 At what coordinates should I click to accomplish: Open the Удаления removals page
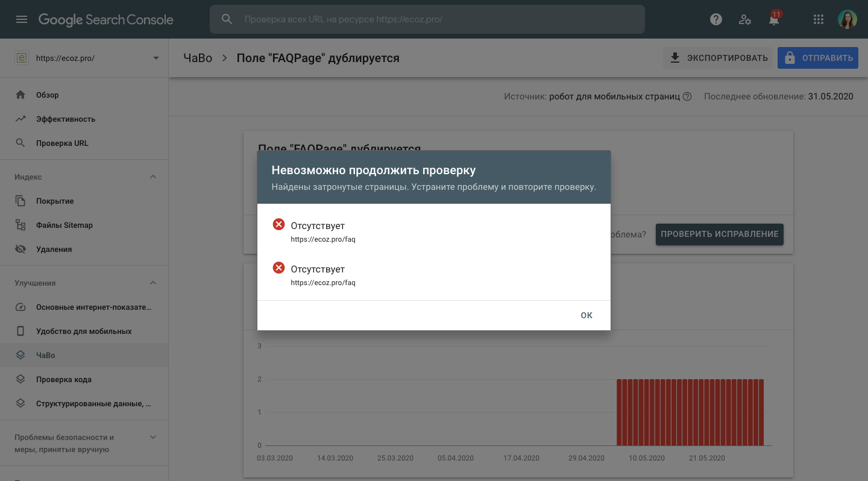[84, 249]
